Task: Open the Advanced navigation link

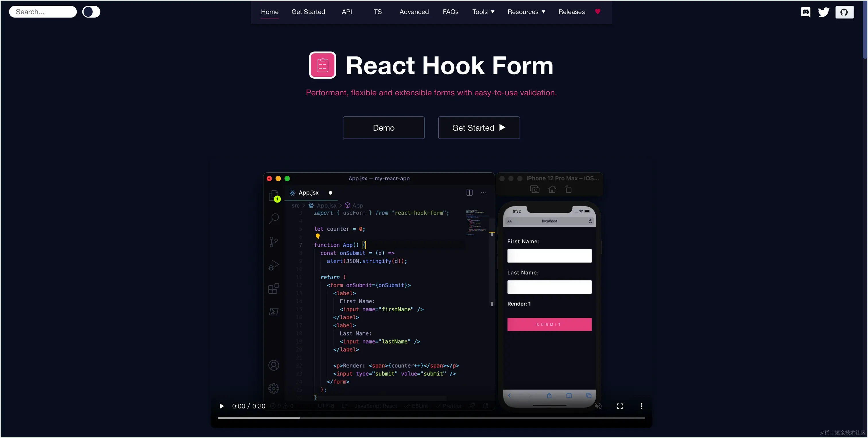Action: (x=414, y=12)
